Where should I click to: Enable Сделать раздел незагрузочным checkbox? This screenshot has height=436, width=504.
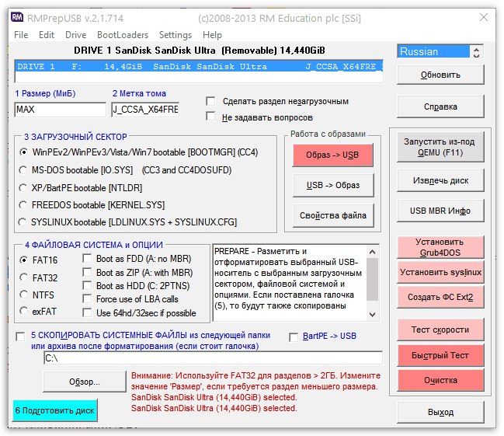coord(210,101)
